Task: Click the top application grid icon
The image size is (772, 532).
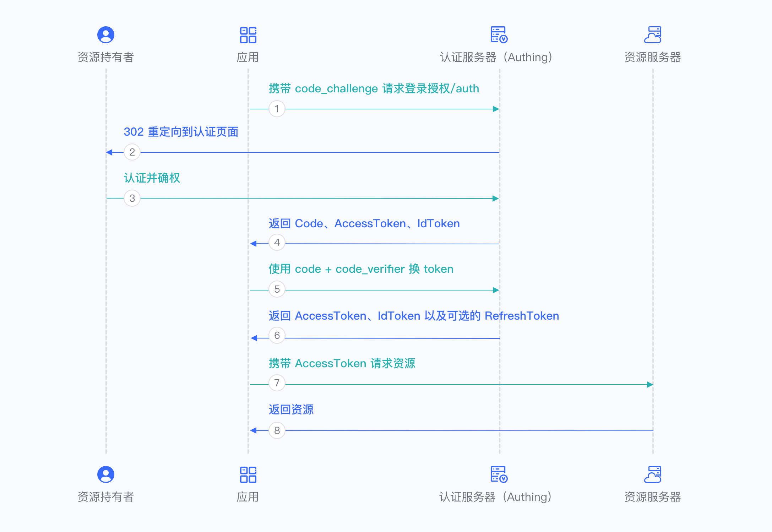Action: [x=248, y=35]
